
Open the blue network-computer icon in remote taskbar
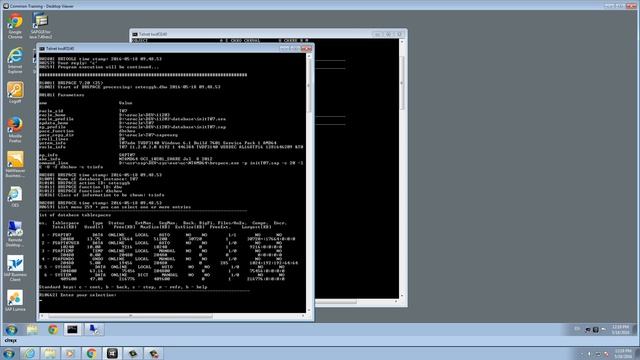tap(94, 329)
